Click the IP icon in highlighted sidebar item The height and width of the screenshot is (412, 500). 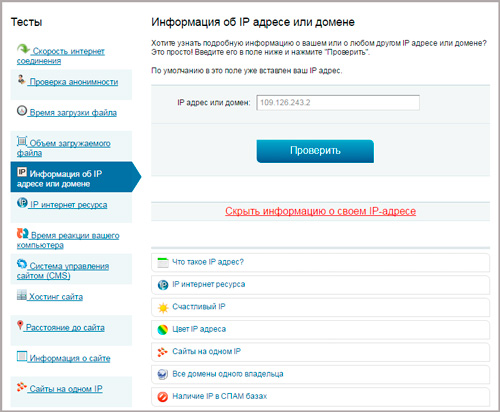(22, 172)
